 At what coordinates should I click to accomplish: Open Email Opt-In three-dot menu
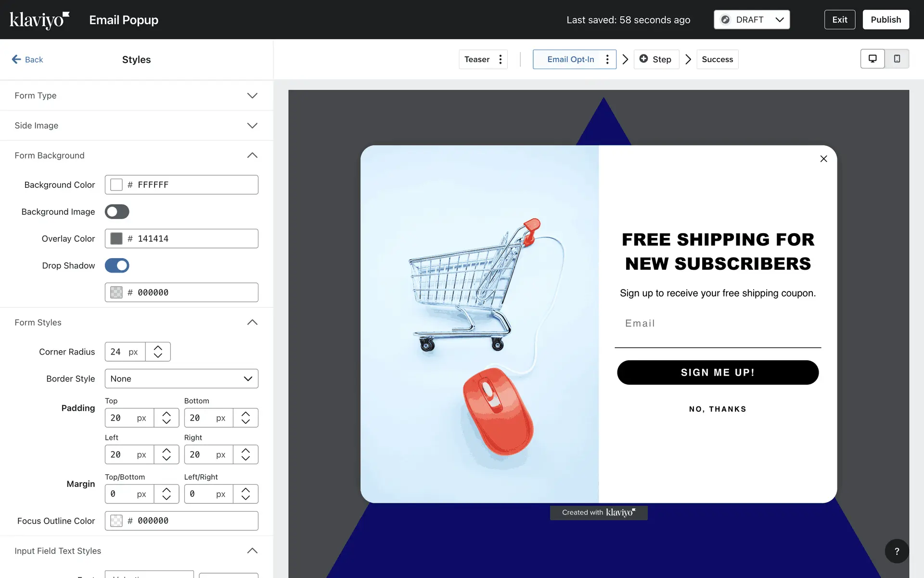[x=607, y=59]
